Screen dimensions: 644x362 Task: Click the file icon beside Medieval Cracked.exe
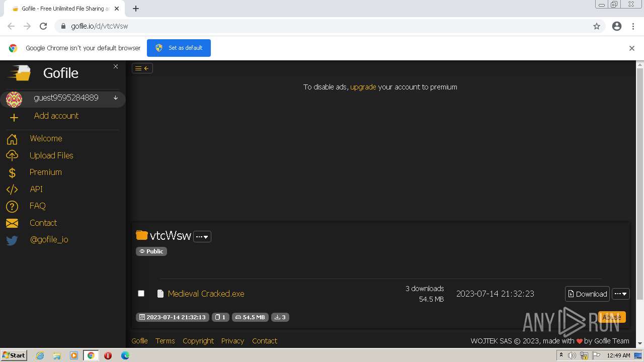pos(160,294)
